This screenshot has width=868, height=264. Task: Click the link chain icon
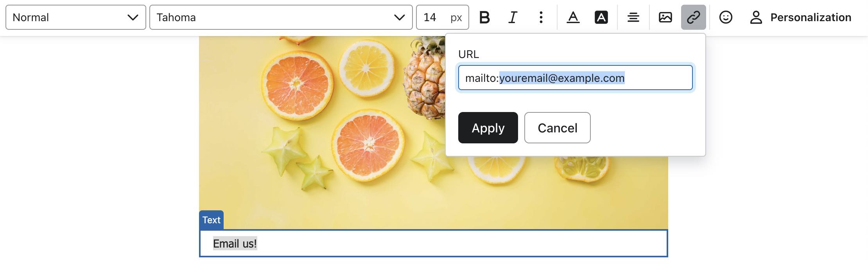tap(693, 17)
